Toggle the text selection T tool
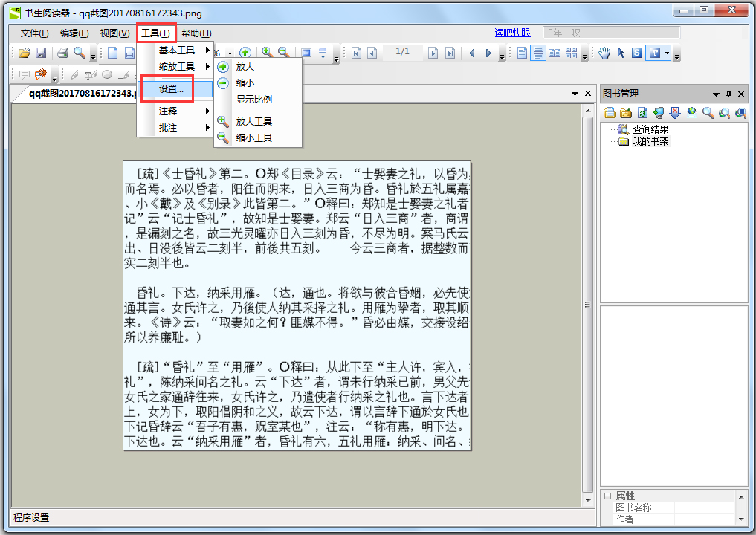 pyautogui.click(x=656, y=53)
